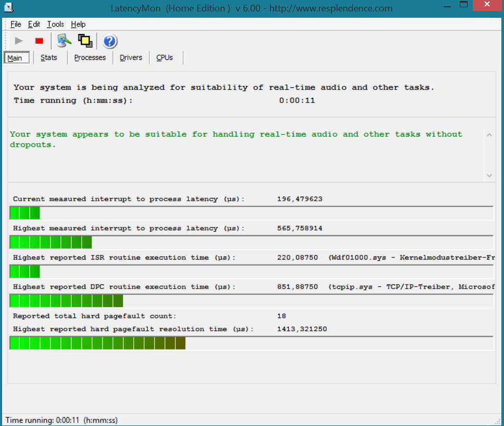This screenshot has height=426, width=504.
Task: Click scroll down arrow in message box
Action: pos(489,175)
